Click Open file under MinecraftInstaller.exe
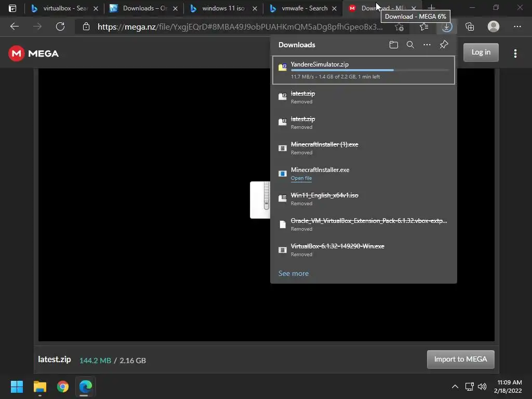 (301, 178)
